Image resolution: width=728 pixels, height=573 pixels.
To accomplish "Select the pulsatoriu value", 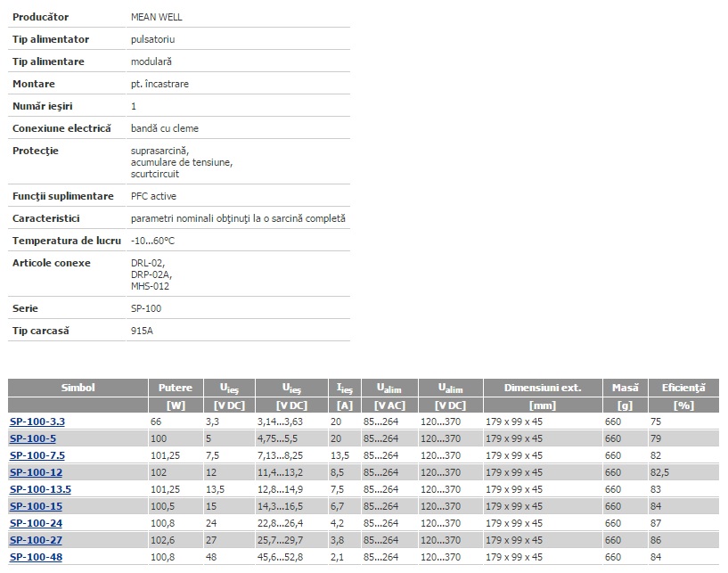I will (x=152, y=39).
